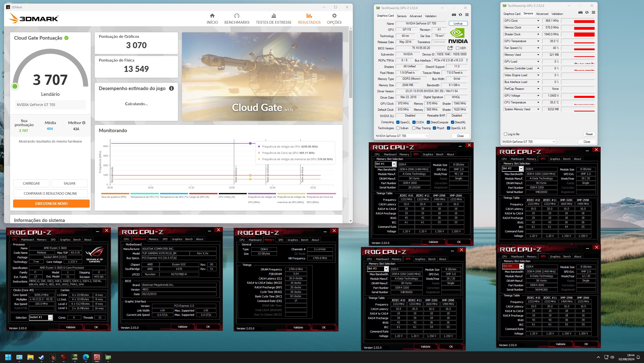Screen dimensions: 644x363
Task: Refresh GPU-Z Graphics Card window
Action: (x=460, y=15)
